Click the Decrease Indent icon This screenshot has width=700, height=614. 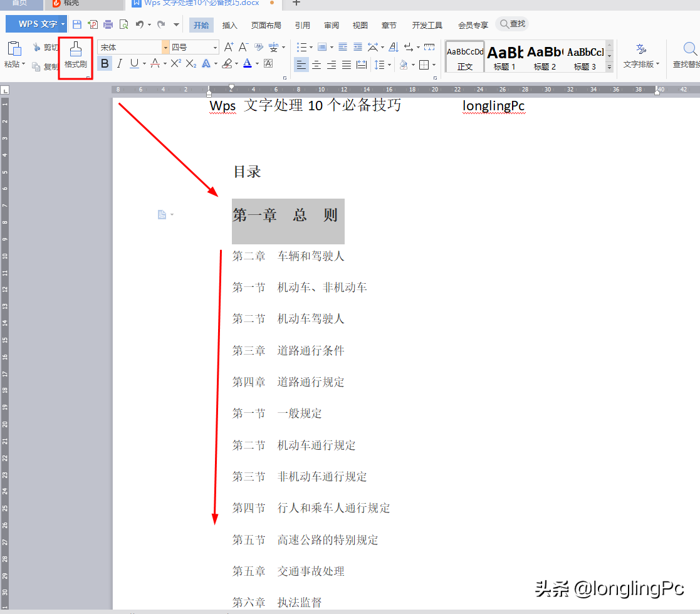click(x=343, y=47)
